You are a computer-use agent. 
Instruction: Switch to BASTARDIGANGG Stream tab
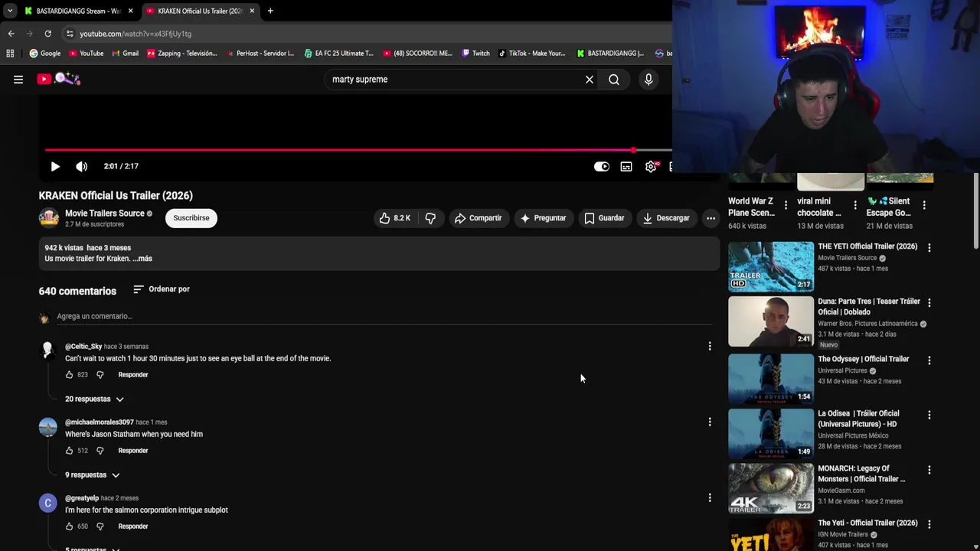tap(78, 11)
